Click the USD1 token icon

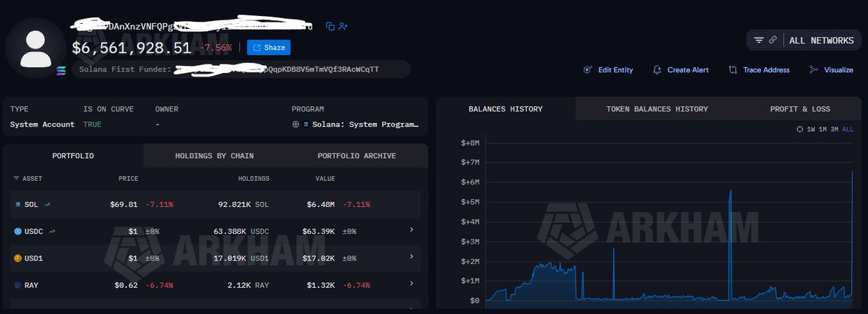pyautogui.click(x=18, y=258)
